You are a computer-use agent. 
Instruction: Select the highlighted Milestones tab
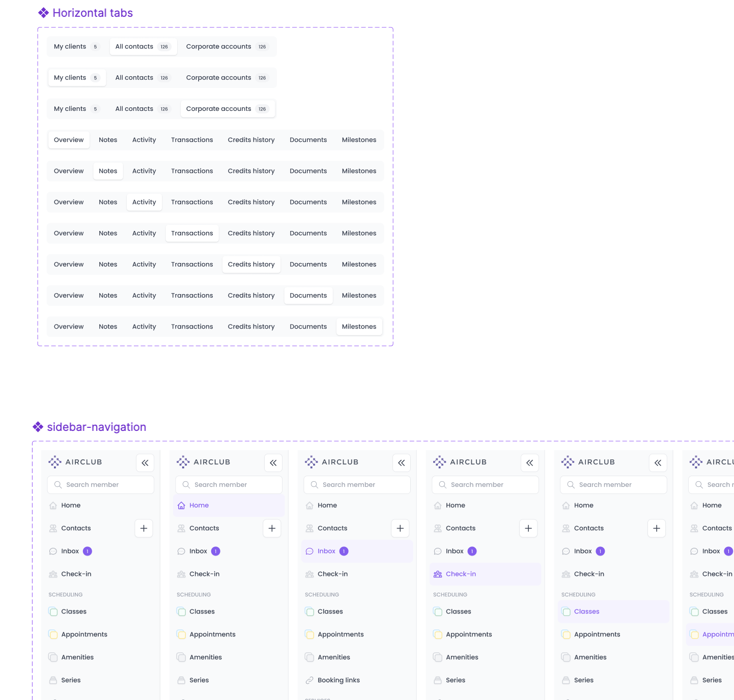(359, 327)
